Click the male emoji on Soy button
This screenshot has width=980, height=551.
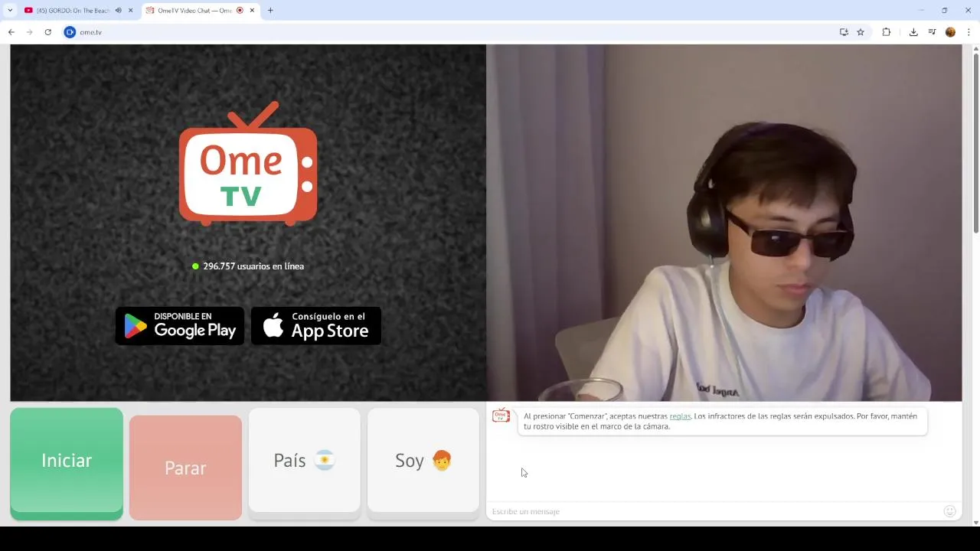pos(442,460)
